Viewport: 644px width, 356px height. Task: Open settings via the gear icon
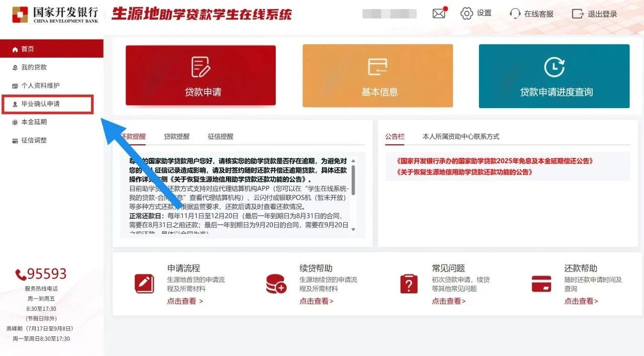(467, 14)
